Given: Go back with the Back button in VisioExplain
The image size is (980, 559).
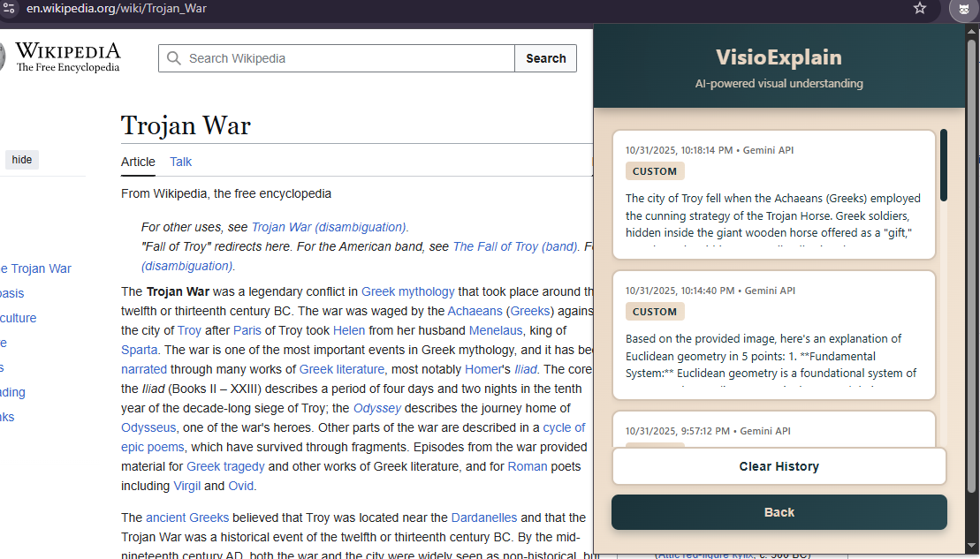Looking at the screenshot, I should [x=779, y=512].
